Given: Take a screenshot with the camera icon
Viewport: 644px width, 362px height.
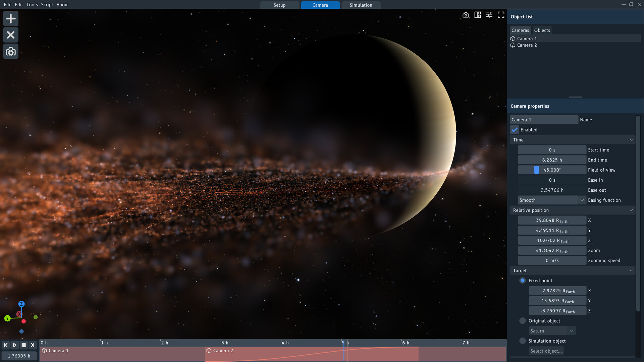Looking at the screenshot, I should click(466, 15).
